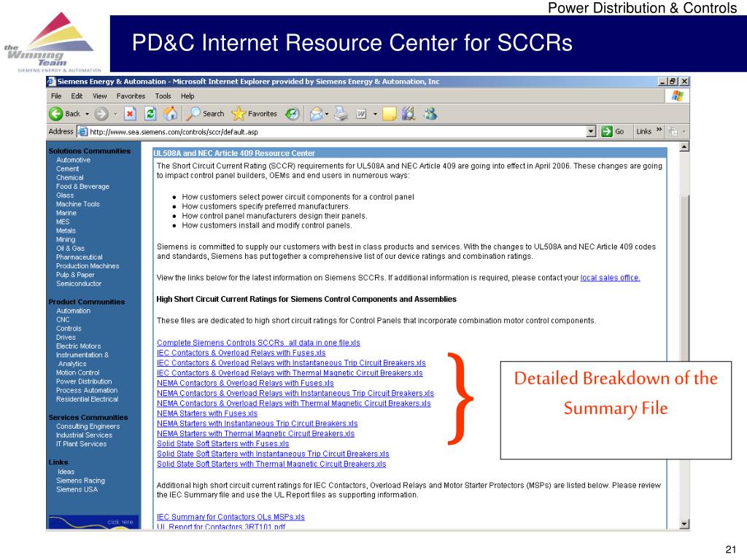Click the Stop loading icon
Viewport: 747px width, 560px height.
click(130, 114)
